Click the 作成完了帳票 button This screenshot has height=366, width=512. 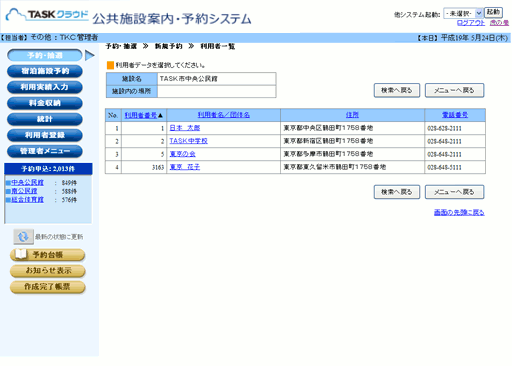coord(48,287)
